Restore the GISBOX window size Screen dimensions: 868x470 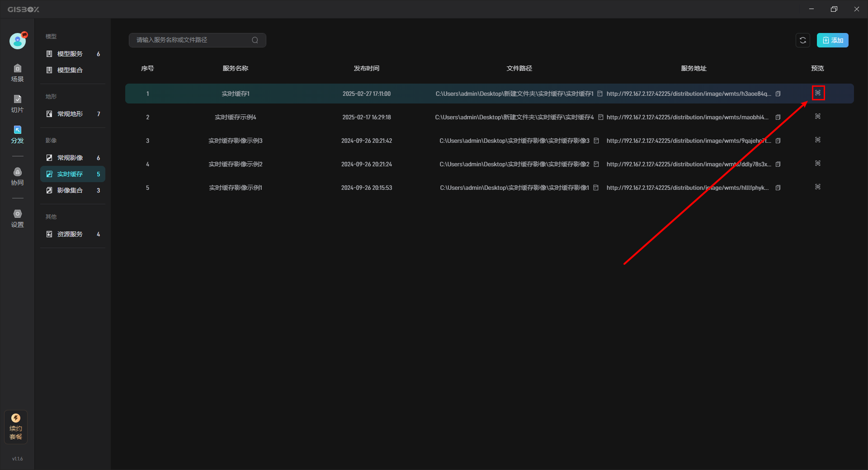[834, 9]
